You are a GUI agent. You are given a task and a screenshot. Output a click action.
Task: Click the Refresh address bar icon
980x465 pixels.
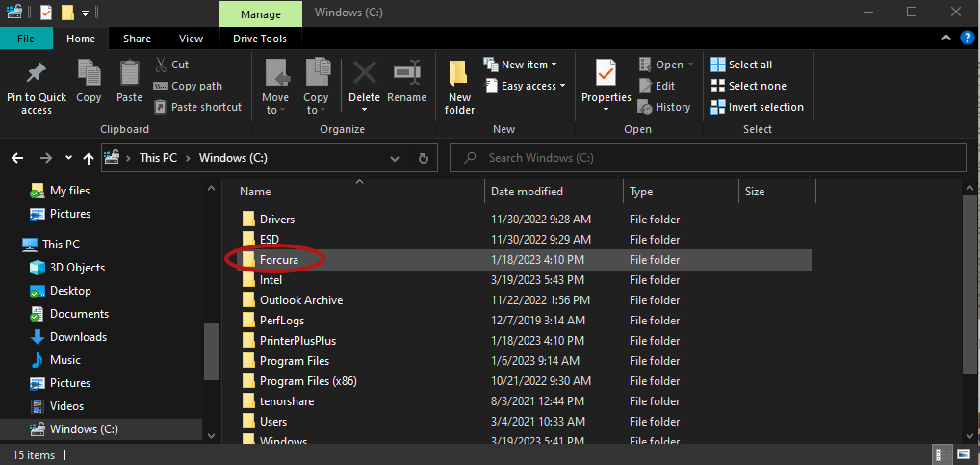coord(424,158)
